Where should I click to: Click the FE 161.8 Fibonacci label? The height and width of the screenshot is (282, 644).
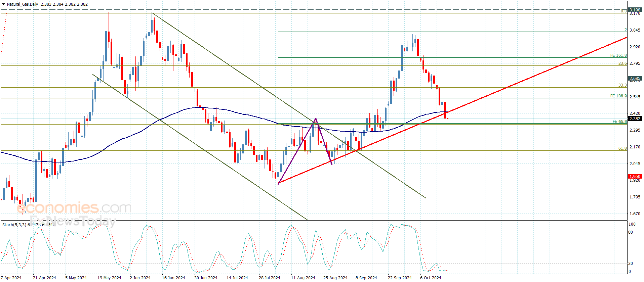click(618, 55)
